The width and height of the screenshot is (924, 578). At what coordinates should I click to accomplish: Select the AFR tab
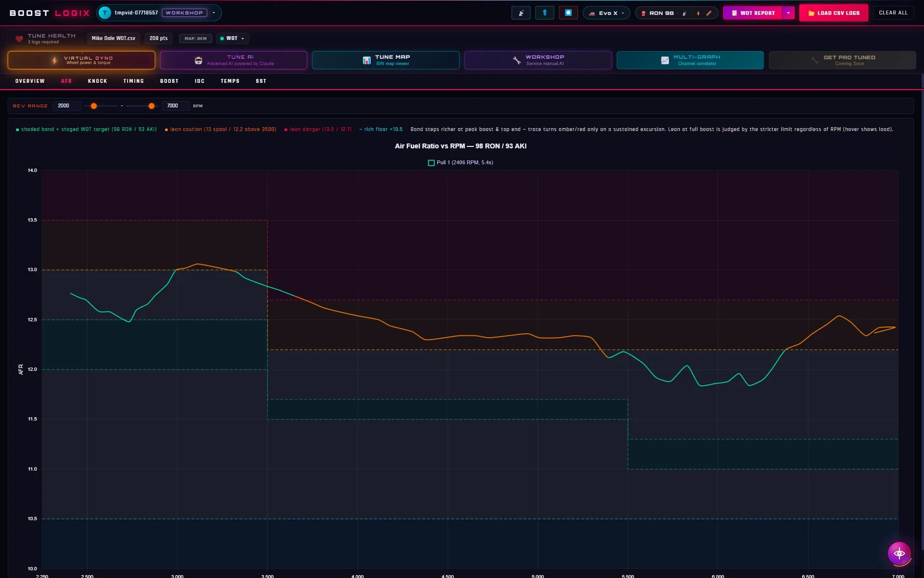pyautogui.click(x=66, y=81)
